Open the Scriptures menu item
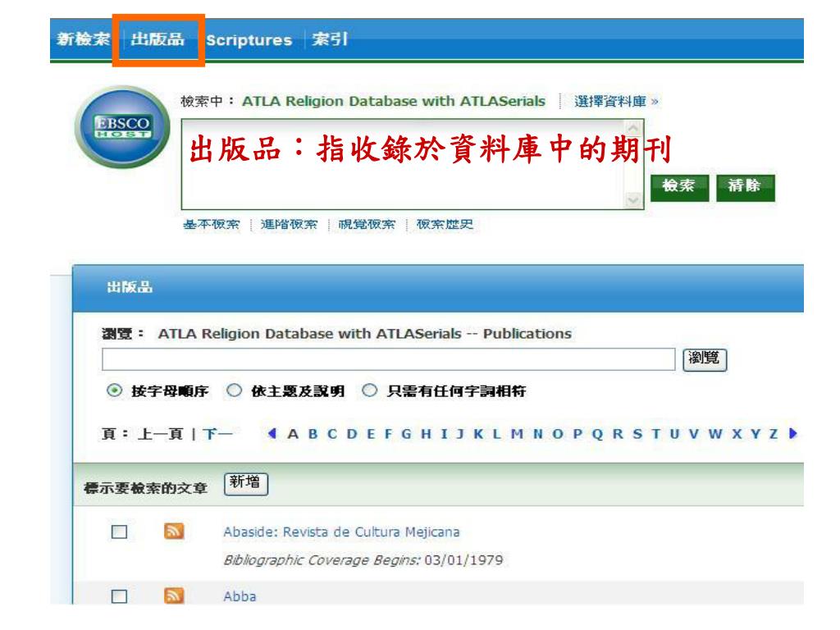This screenshot has height=630, width=840. pyautogui.click(x=249, y=40)
